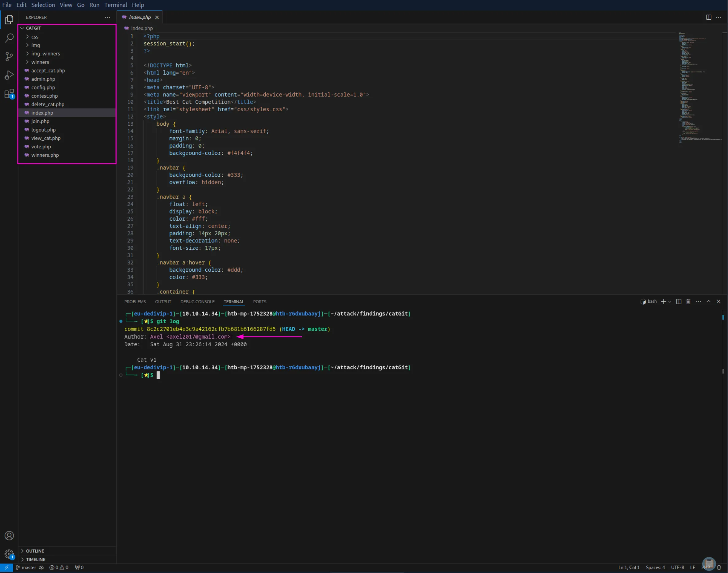Click the editor minimap overview

click(700, 87)
